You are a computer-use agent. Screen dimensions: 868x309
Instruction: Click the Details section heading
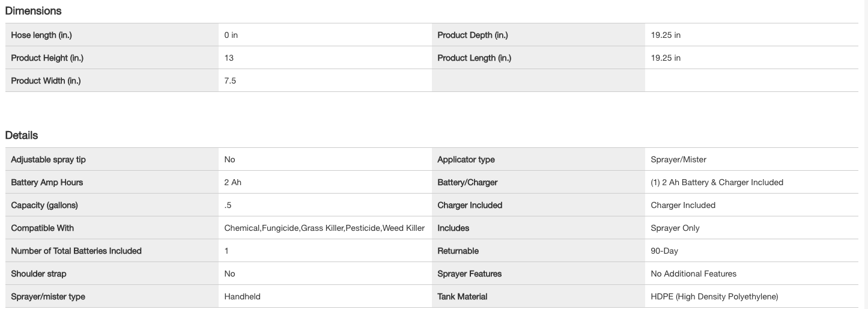[22, 135]
